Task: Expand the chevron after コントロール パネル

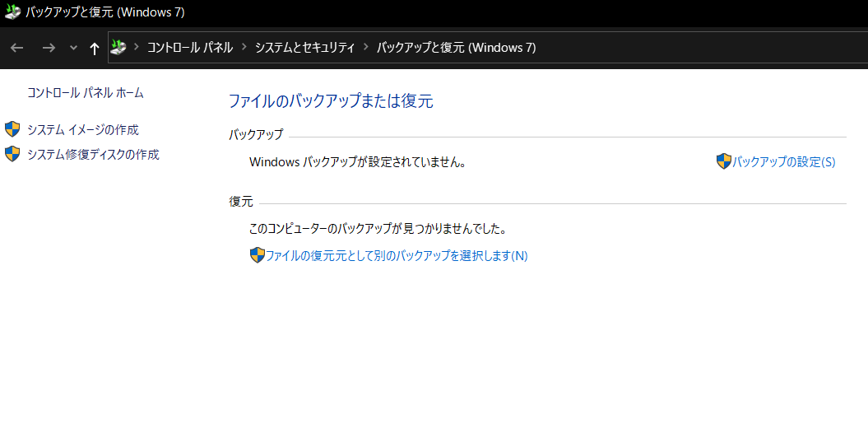Action: click(244, 48)
